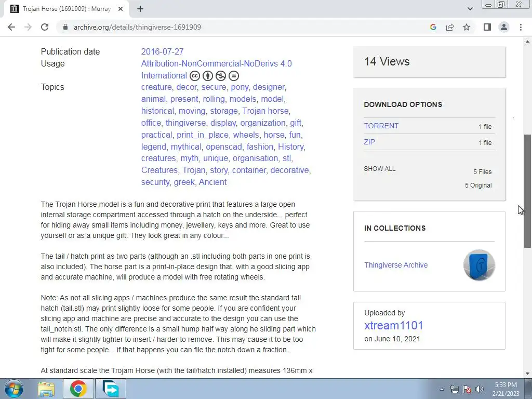Viewport: 532px width, 399px height.
Task: Download the TORRENT file
Action: coord(381,126)
